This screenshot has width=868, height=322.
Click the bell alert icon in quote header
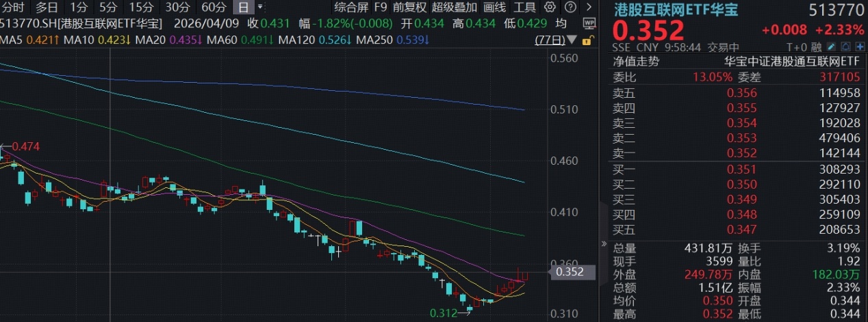tap(846, 47)
